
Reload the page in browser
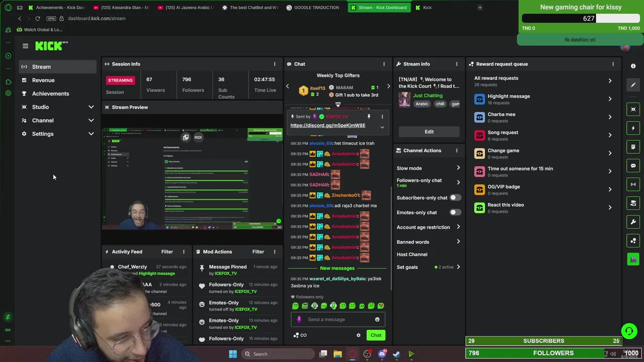pyautogui.click(x=37, y=19)
